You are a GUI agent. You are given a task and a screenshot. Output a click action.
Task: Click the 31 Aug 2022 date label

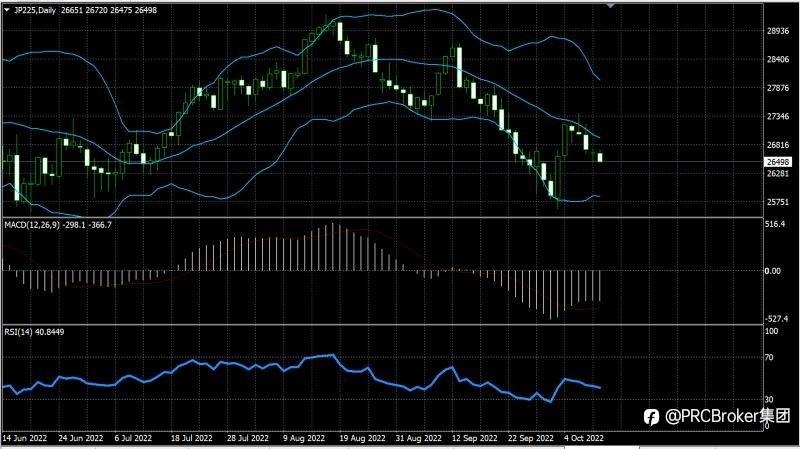pos(418,438)
